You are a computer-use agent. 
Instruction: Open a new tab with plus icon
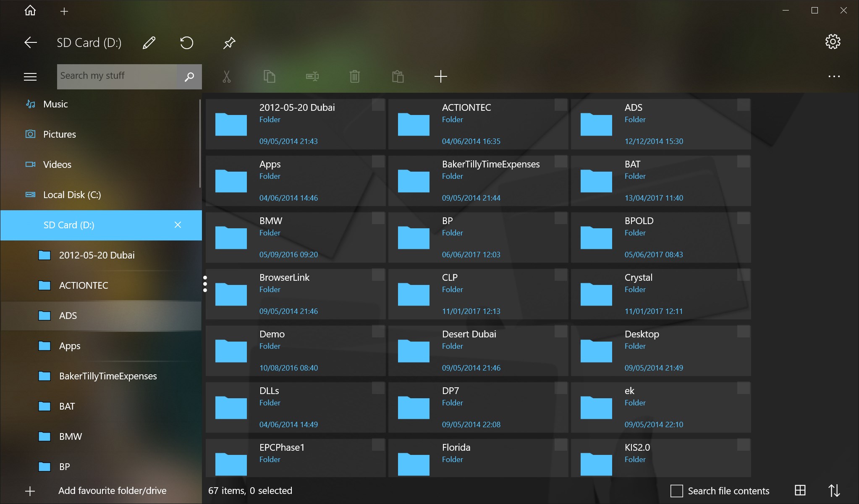click(64, 11)
